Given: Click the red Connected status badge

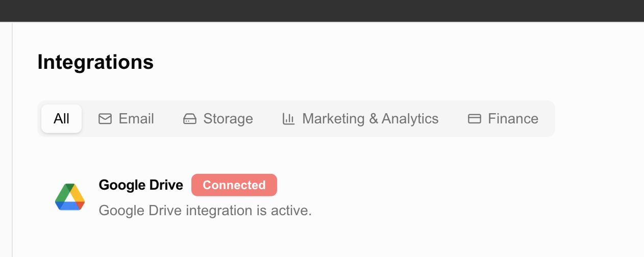Looking at the screenshot, I should point(234,185).
